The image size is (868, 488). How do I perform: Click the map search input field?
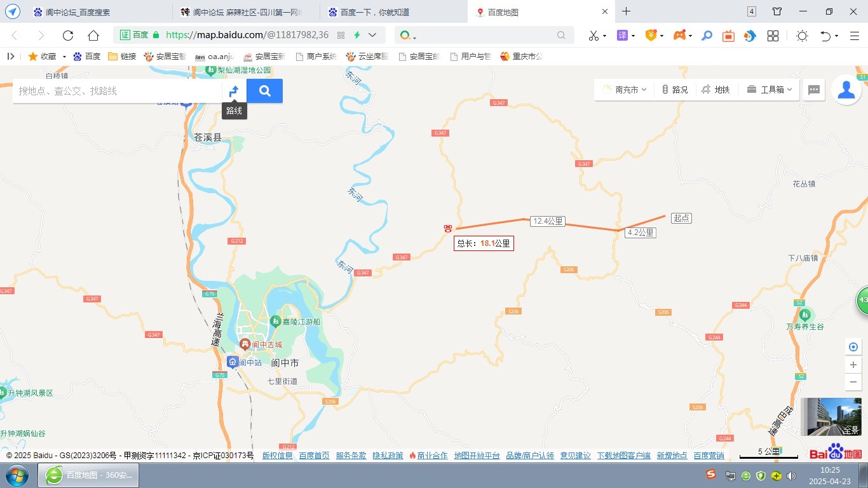118,91
